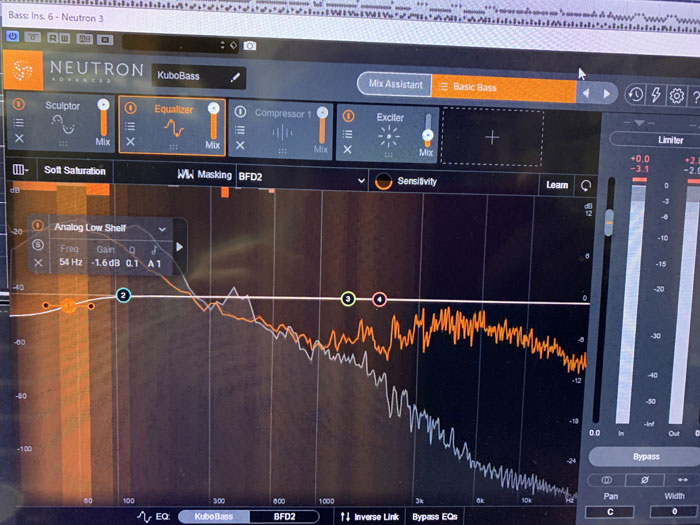Open the Basic Bass preset browser
The image size is (700, 525).
tap(503, 88)
